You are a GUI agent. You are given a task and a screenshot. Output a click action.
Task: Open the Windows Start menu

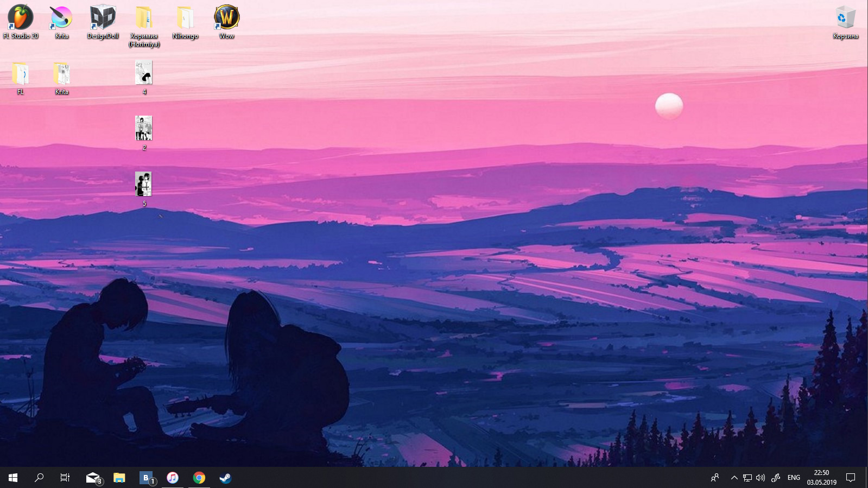pos(13,478)
